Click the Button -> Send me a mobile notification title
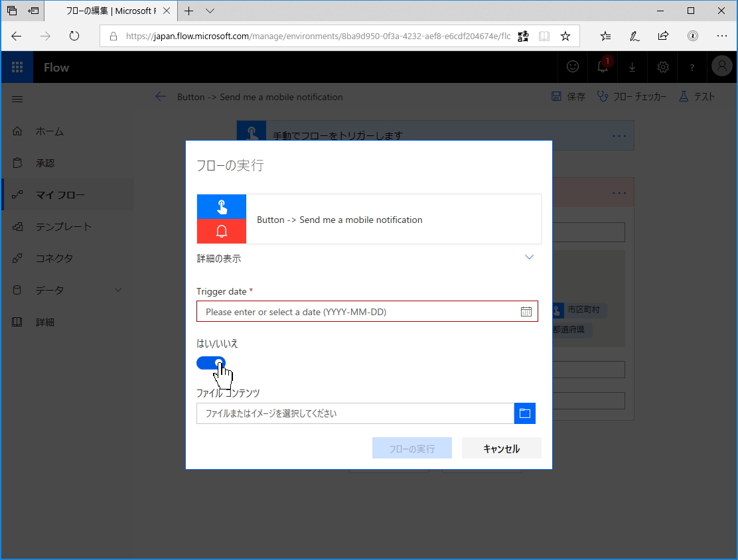The width and height of the screenshot is (738, 560). (259, 97)
